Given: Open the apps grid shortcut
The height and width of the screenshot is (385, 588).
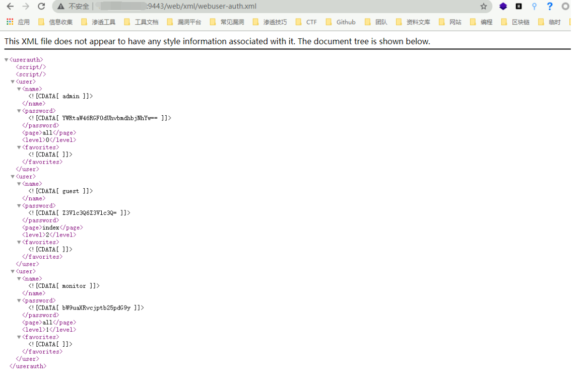Looking at the screenshot, I should (10, 22).
